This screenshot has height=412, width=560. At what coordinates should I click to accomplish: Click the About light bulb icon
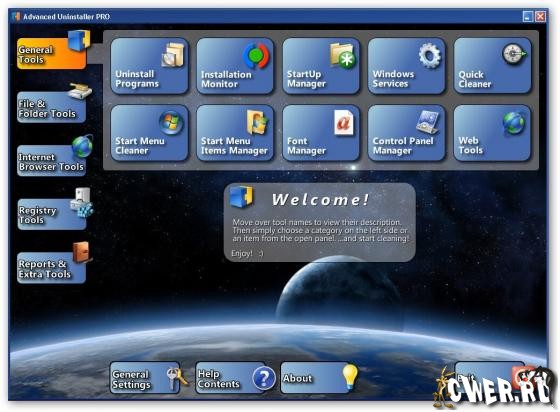(x=350, y=377)
